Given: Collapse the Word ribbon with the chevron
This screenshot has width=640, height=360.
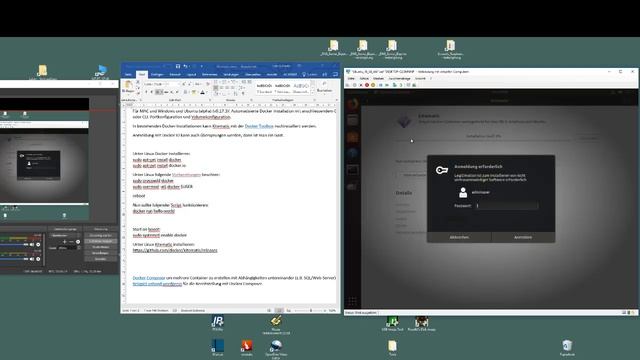Looking at the screenshot, I should coord(337,100).
